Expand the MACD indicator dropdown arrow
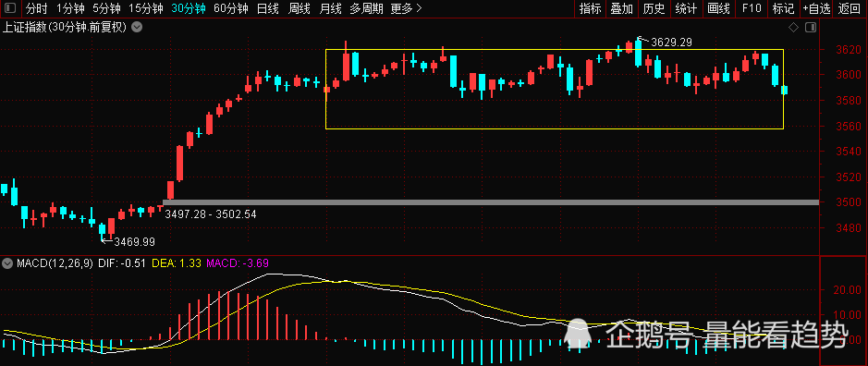This screenshot has height=366, width=868. click(x=6, y=263)
